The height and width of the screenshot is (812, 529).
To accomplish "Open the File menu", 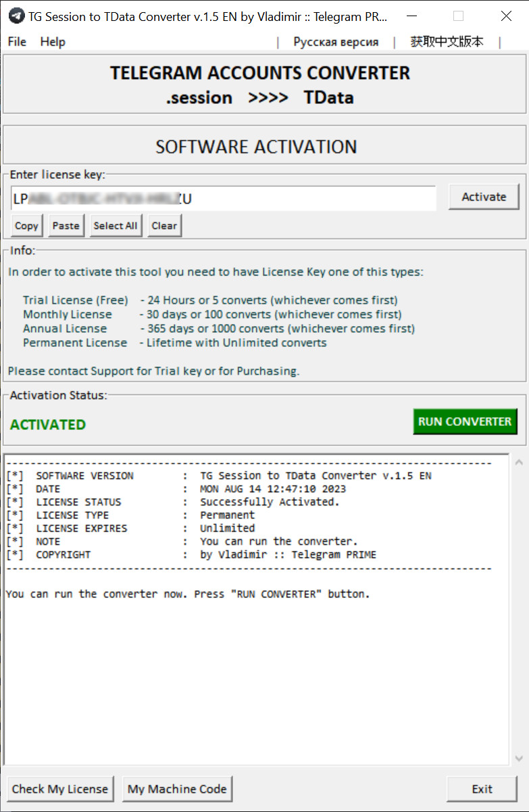I will pos(17,42).
